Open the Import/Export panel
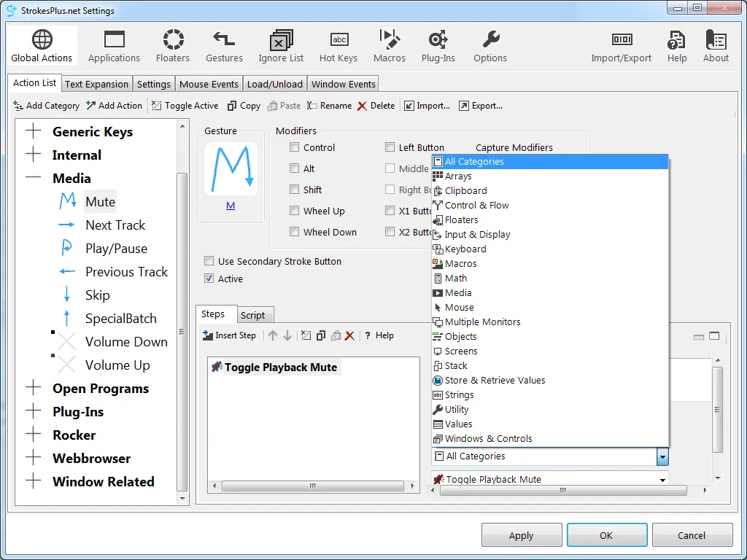The image size is (747, 560). point(621,45)
